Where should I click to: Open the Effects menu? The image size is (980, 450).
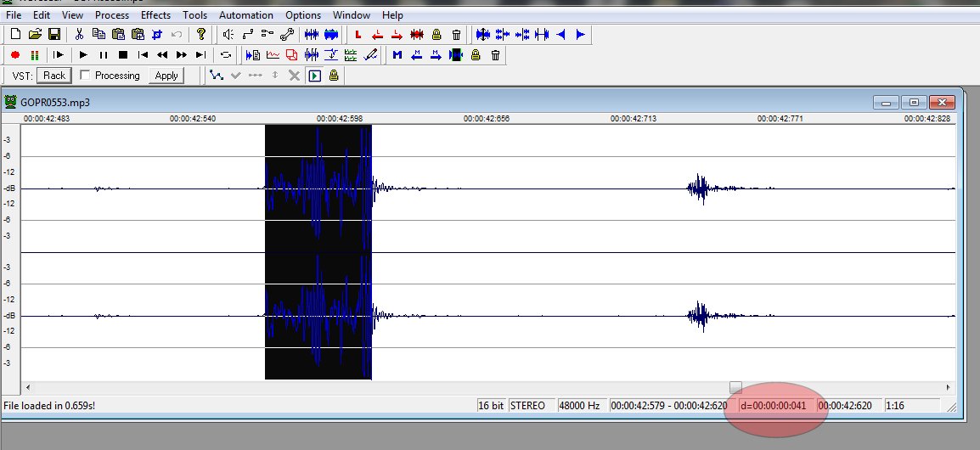coord(155,15)
